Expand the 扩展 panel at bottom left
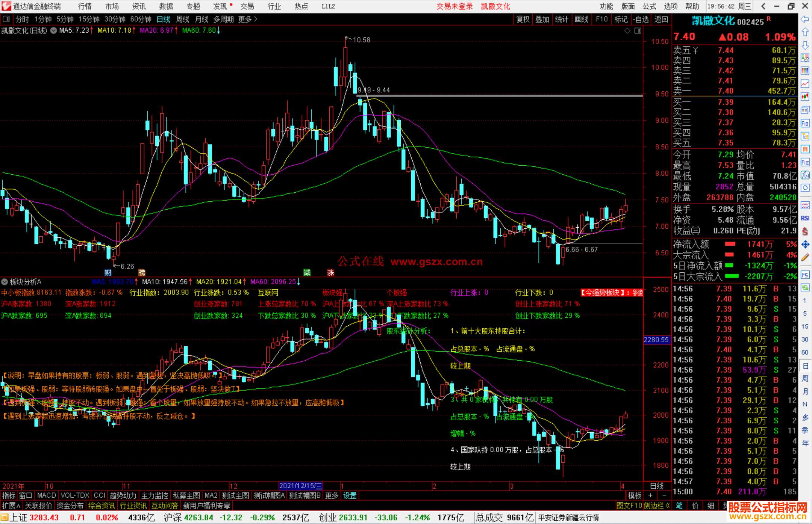 click(12, 506)
